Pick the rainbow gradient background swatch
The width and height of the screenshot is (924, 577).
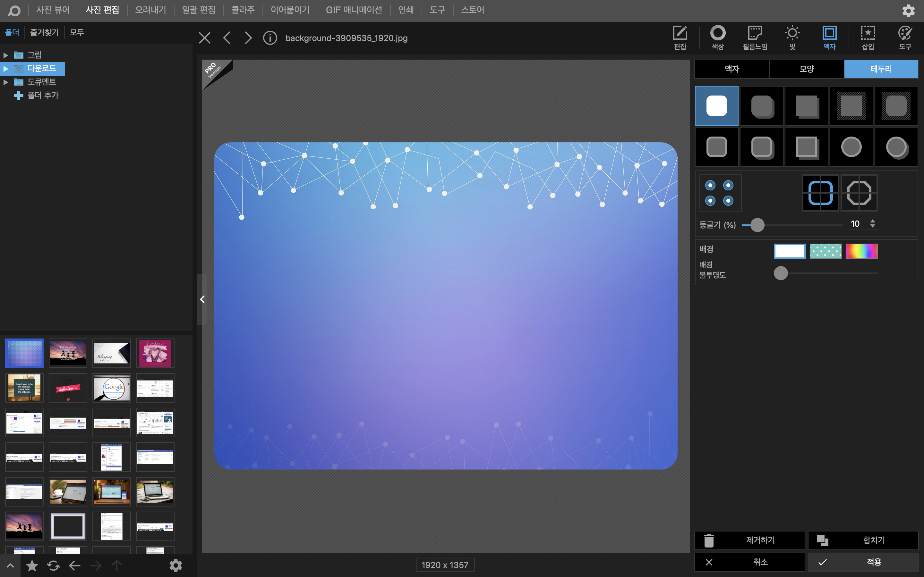click(861, 251)
